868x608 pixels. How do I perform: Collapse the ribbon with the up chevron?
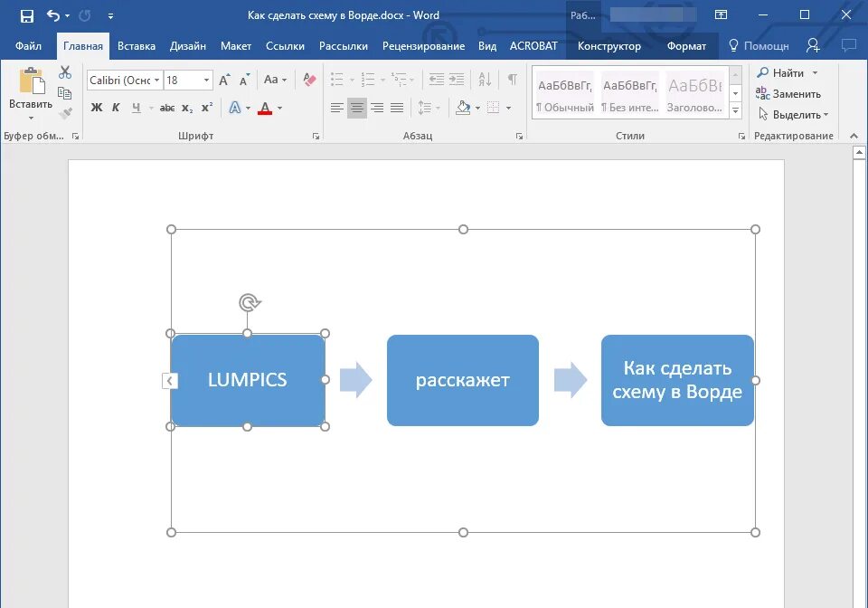[854, 136]
